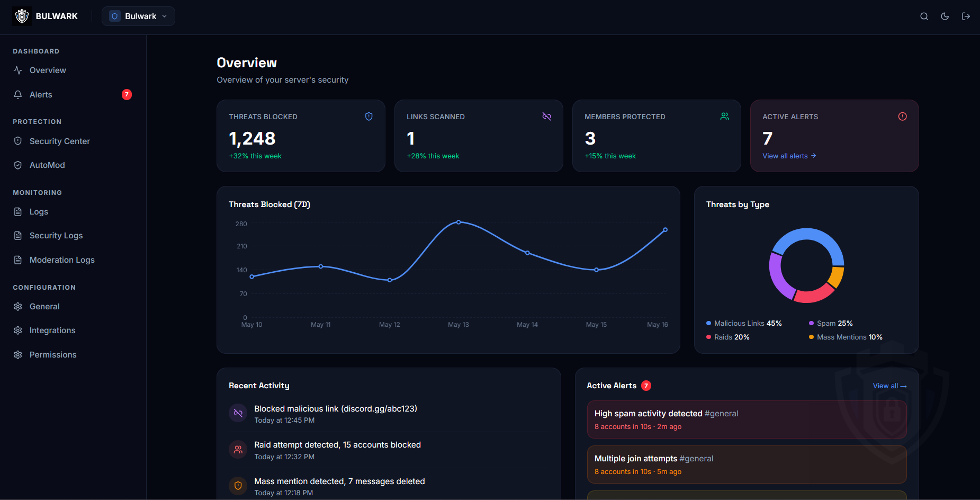Click the Overview pulse icon in sidebar
The height and width of the screenshot is (500, 980).
[18, 70]
